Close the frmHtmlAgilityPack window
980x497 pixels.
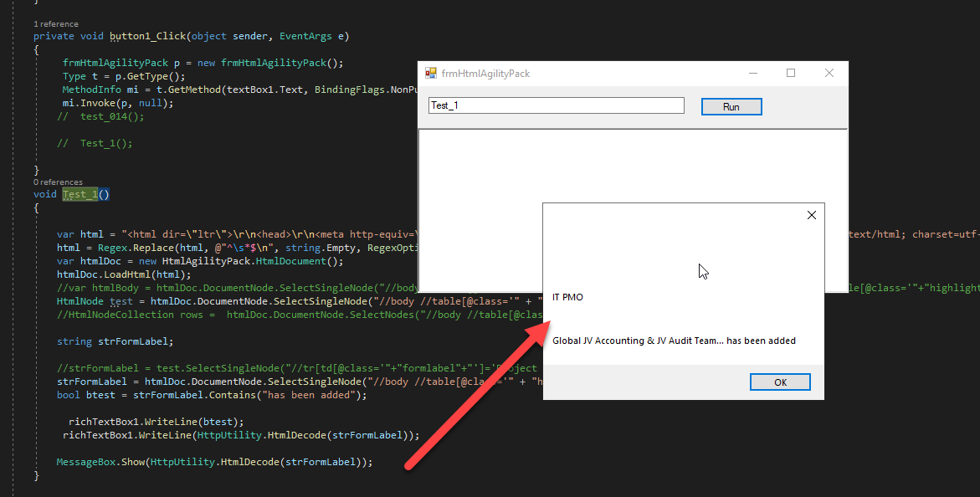829,73
